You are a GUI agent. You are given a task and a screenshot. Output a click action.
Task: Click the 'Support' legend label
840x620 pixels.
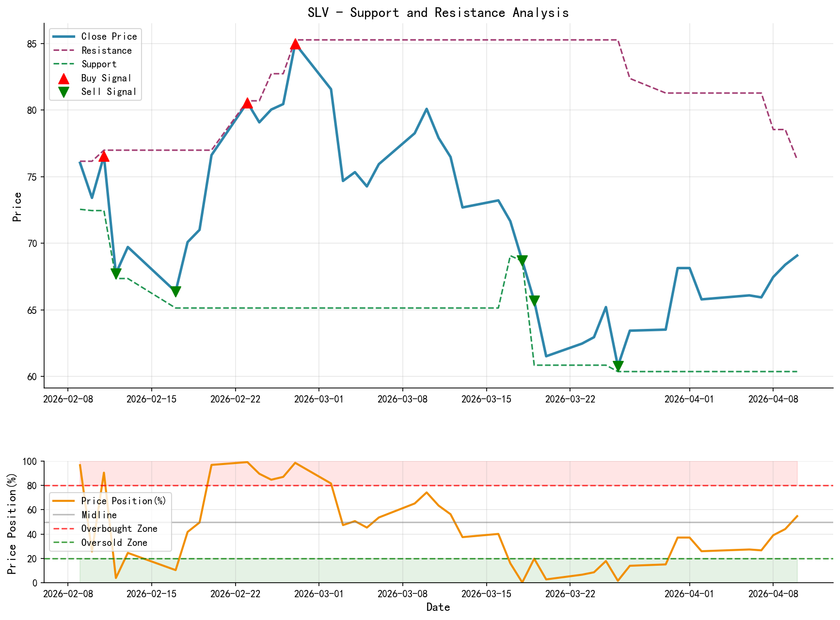(99, 64)
